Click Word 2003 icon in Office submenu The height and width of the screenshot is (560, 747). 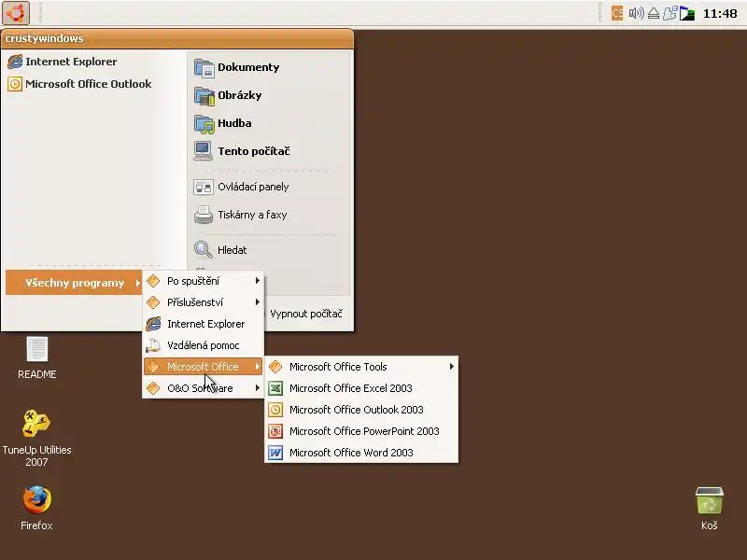pos(275,453)
